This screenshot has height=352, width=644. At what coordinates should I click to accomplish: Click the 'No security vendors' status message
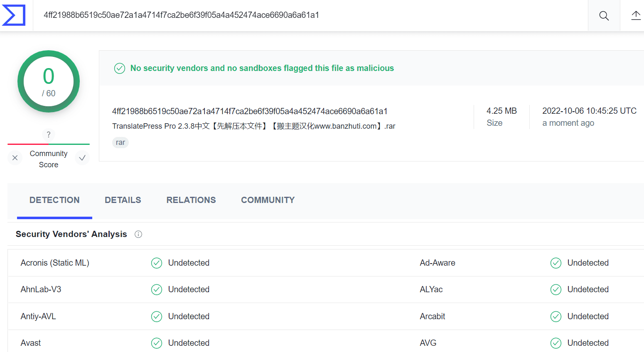pyautogui.click(x=262, y=68)
